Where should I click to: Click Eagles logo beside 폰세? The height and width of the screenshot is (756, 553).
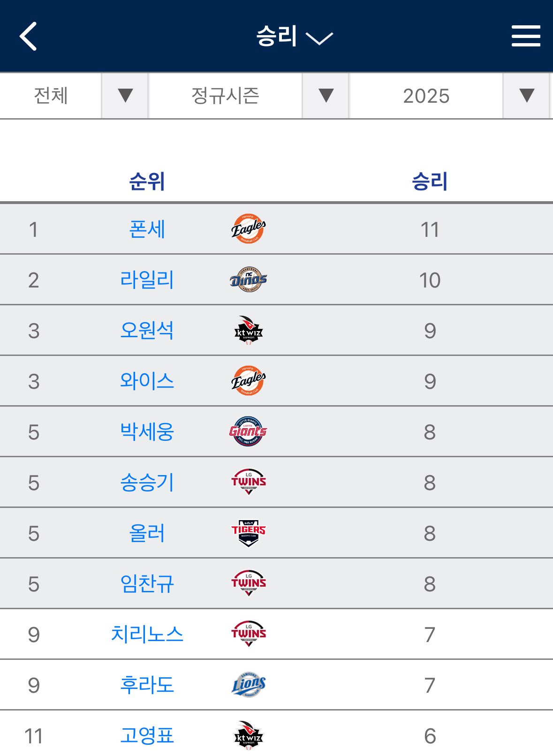tap(248, 229)
